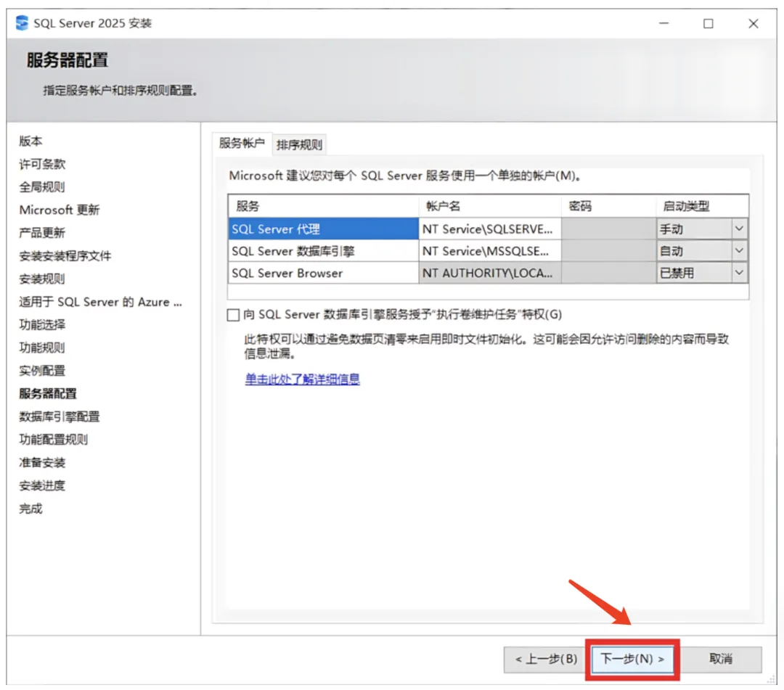784x690 pixels.
Task: Open startup type dropdown for SQL Server Browser
Action: [739, 273]
